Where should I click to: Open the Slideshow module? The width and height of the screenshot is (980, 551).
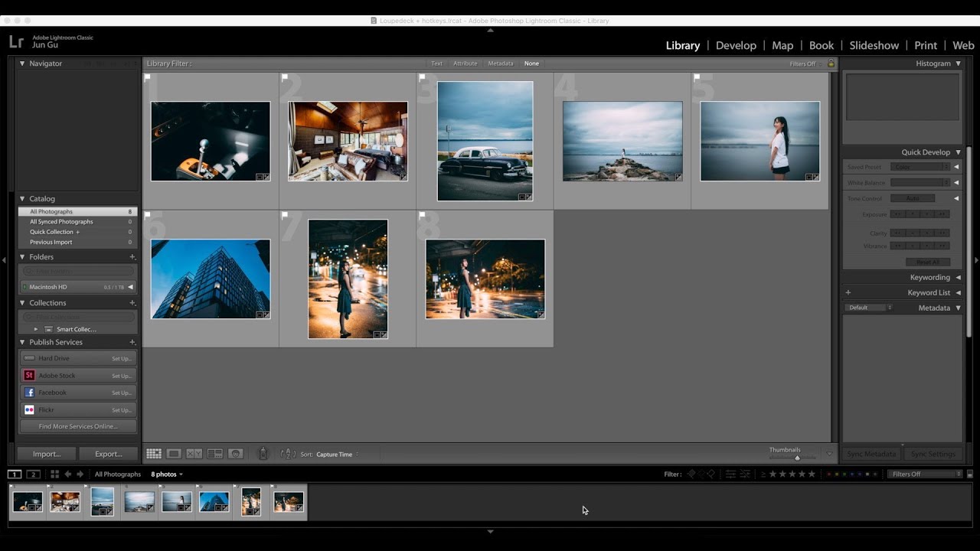tap(874, 45)
